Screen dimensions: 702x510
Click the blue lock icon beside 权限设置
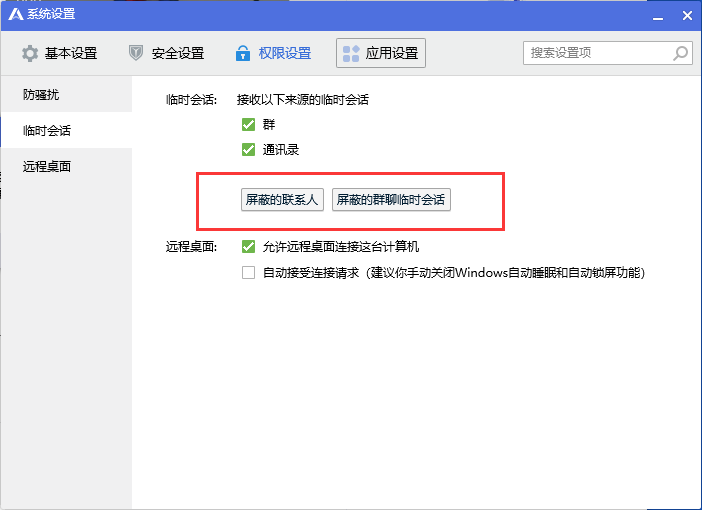(243, 53)
